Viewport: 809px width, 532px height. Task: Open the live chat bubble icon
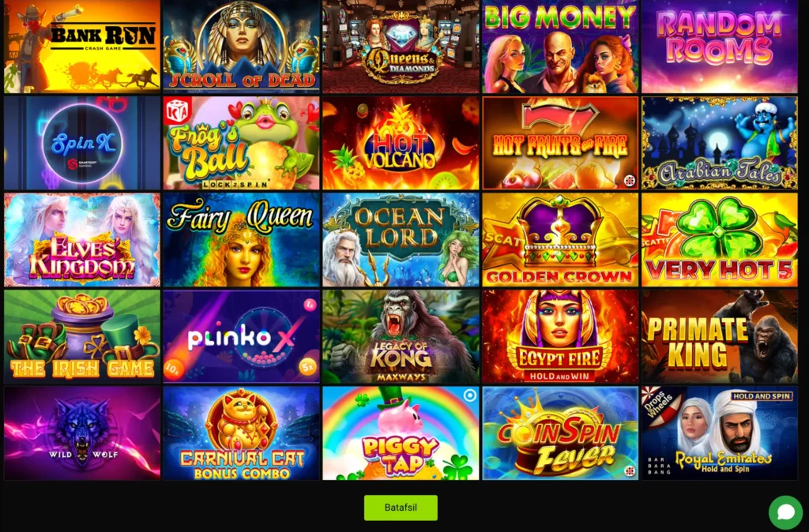pyautogui.click(x=785, y=512)
